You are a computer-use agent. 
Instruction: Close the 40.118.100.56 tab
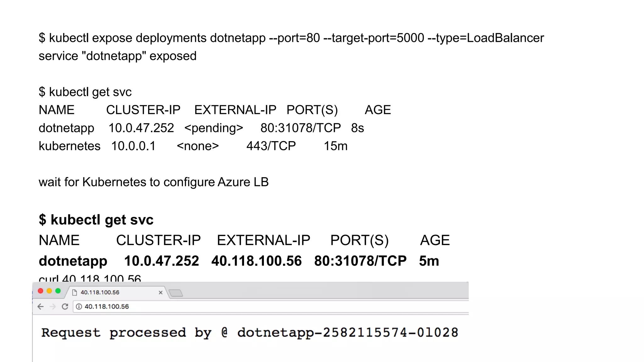coord(160,293)
